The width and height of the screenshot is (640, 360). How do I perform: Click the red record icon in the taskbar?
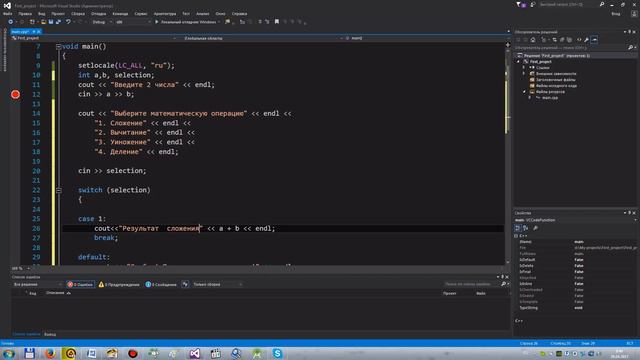click(x=133, y=353)
